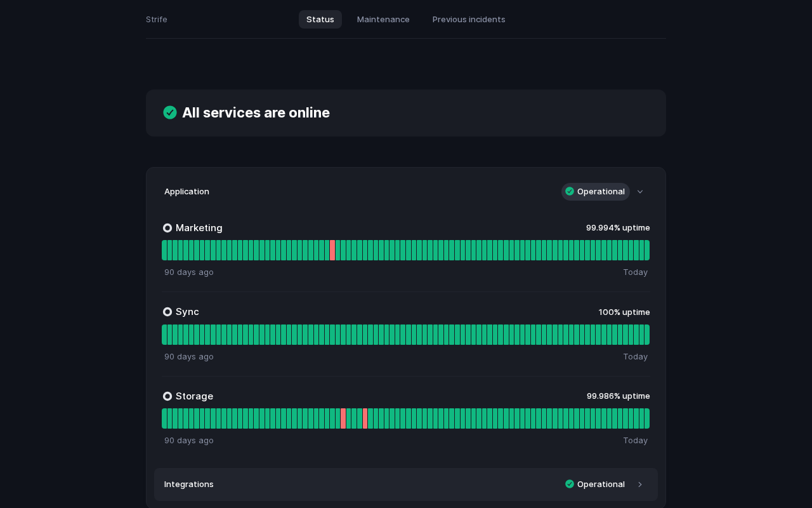Click the Strife brand link
812x508 pixels.
tap(157, 19)
